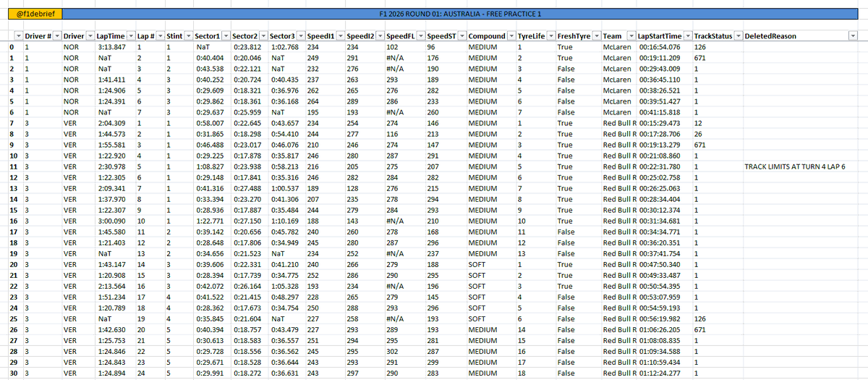
Task: Open the TrackStatus column filter dropdown
Action: point(739,36)
